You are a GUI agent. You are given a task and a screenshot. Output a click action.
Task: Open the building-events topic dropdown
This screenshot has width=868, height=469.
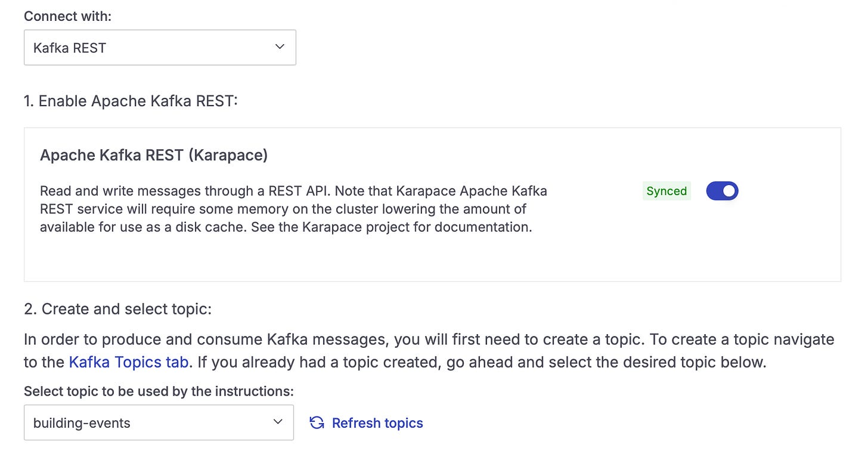(159, 422)
